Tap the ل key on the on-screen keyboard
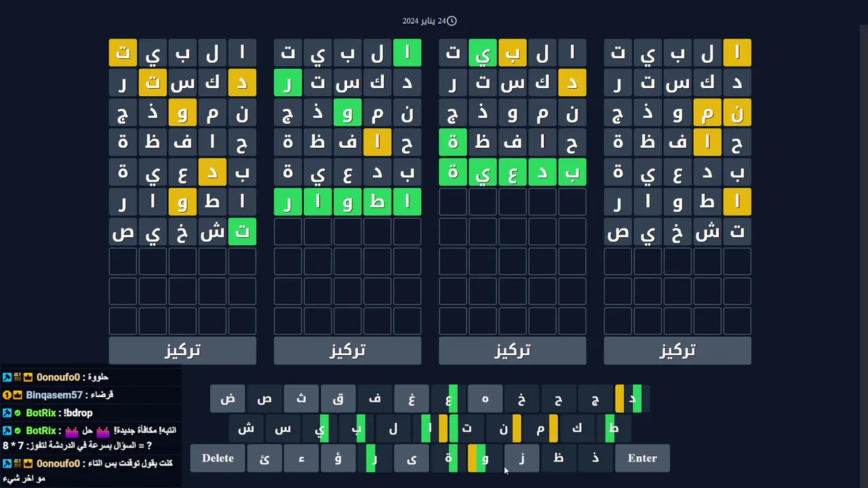Screen dimensions: 868x488 (x=393, y=428)
